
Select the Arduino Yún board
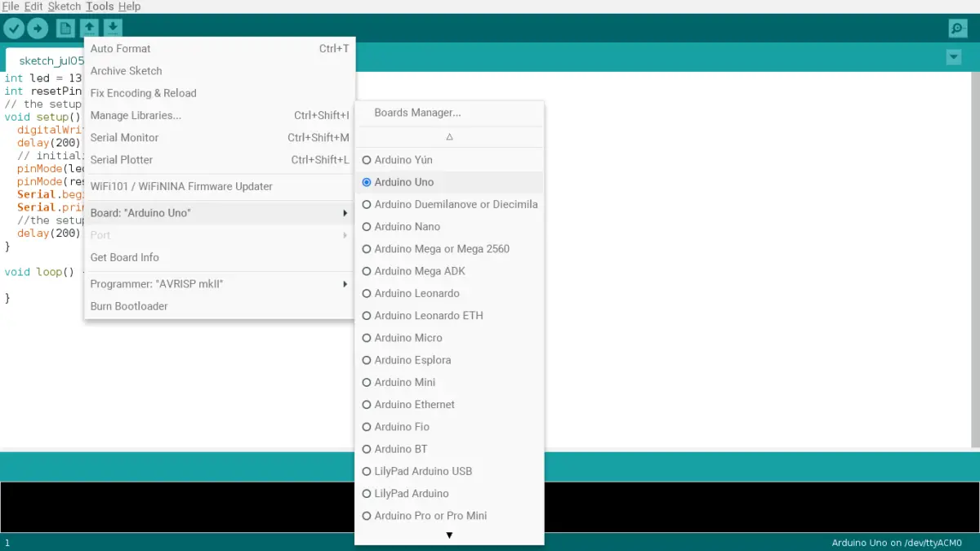point(449,160)
